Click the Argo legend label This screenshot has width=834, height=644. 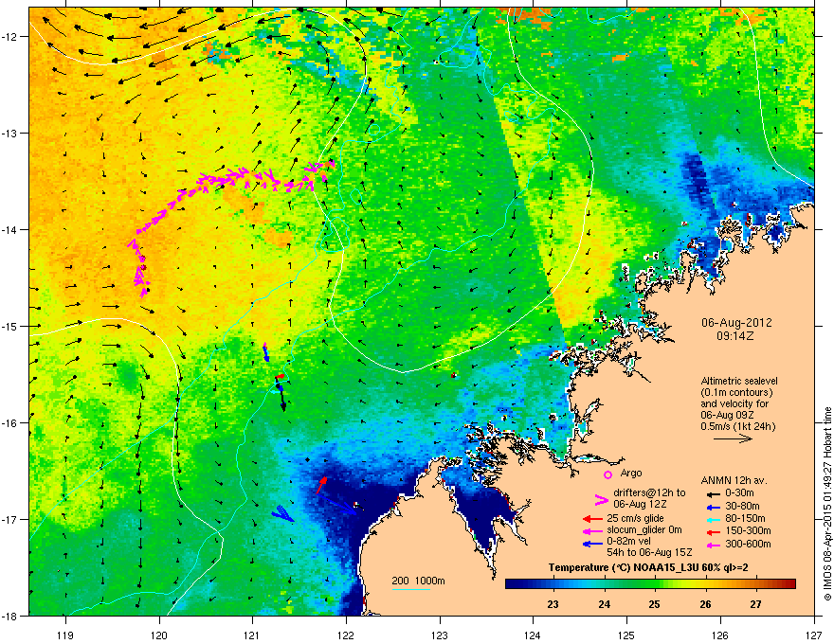[x=631, y=473]
